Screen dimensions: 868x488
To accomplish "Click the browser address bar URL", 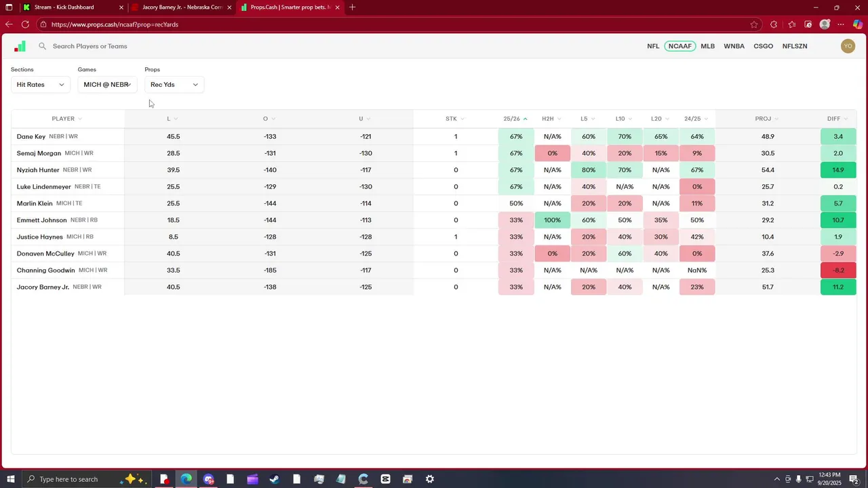I will (115, 24).
